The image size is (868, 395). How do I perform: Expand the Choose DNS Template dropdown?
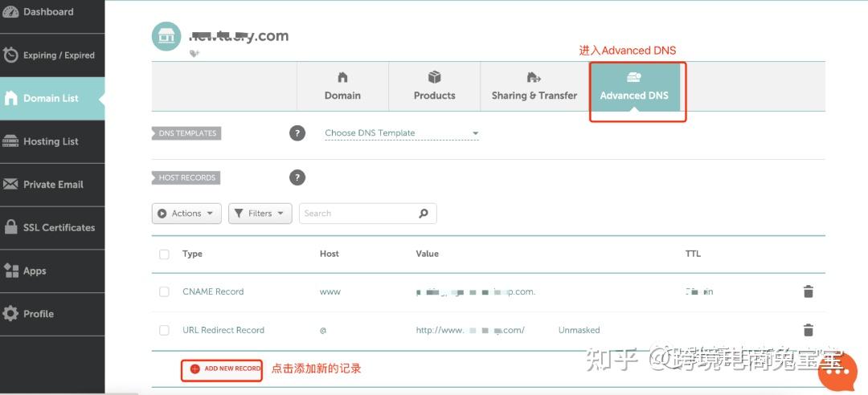pyautogui.click(x=401, y=133)
